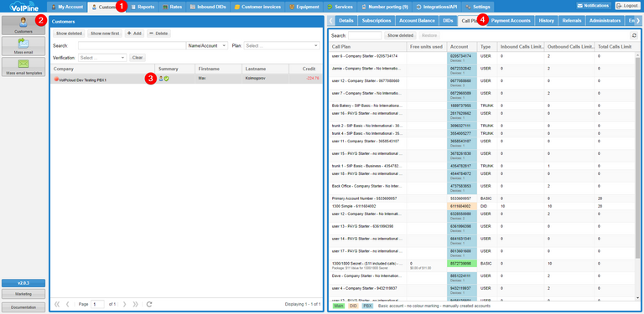The width and height of the screenshot is (644, 314).
Task: Open Mass email templates sidebar icon
Action: pyautogui.click(x=23, y=67)
